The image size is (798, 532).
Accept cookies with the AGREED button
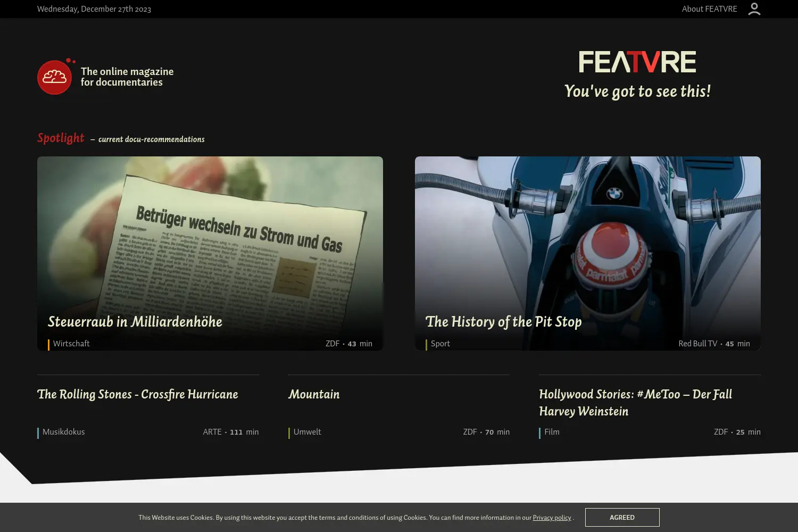tap(622, 518)
